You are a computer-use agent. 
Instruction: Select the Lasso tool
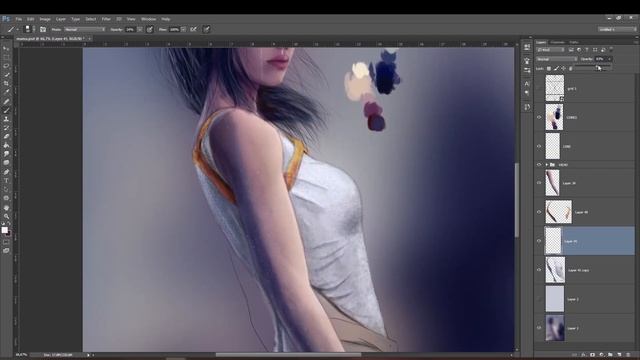tap(6, 66)
